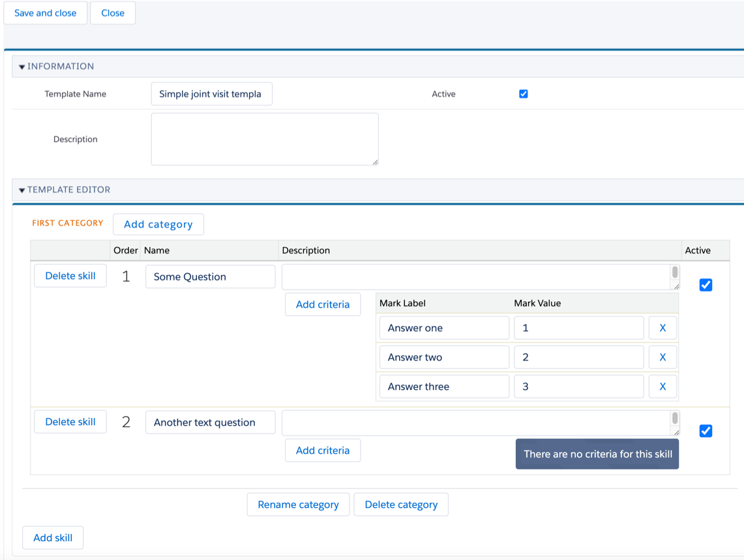Toggle Active for Another text question skill
744x560 pixels.
pyautogui.click(x=706, y=431)
